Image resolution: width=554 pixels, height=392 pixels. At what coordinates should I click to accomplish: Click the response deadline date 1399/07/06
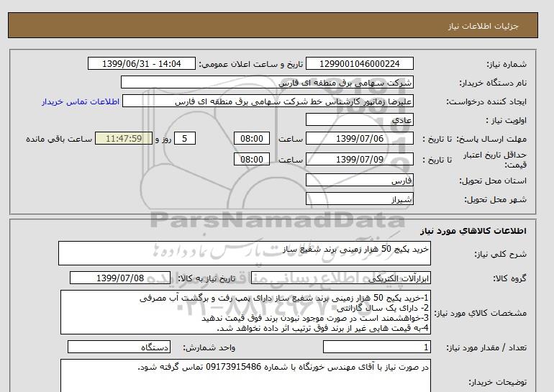point(359,139)
